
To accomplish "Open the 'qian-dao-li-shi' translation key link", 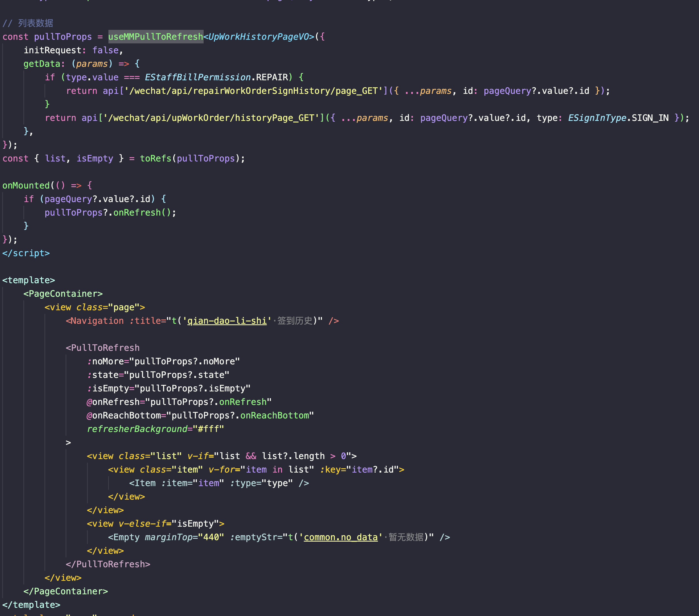I will point(227,321).
